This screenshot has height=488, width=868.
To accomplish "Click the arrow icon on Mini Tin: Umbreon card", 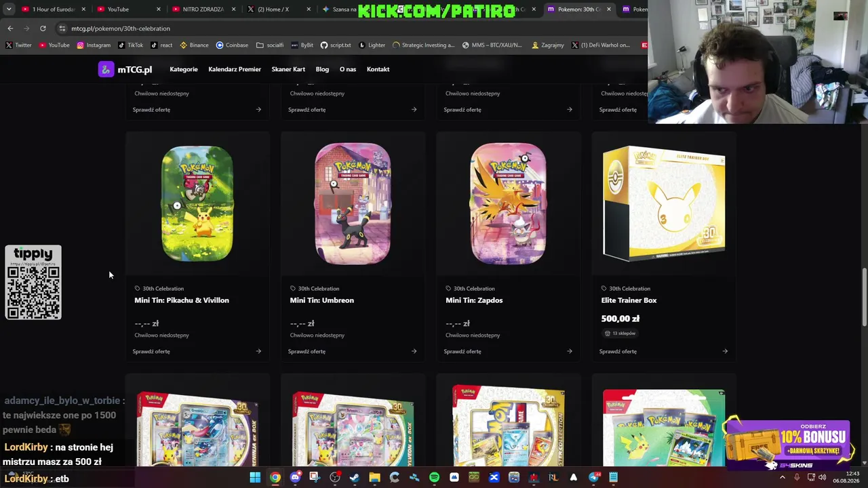I will point(414,352).
